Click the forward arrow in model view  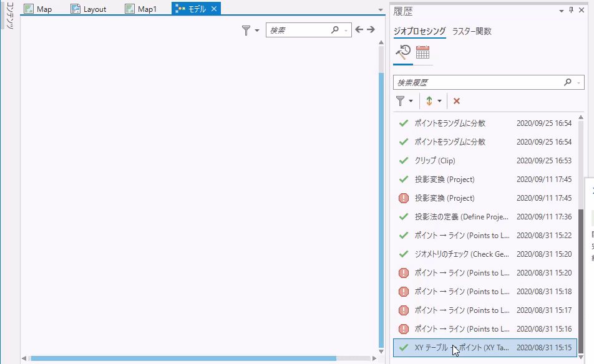click(x=371, y=29)
